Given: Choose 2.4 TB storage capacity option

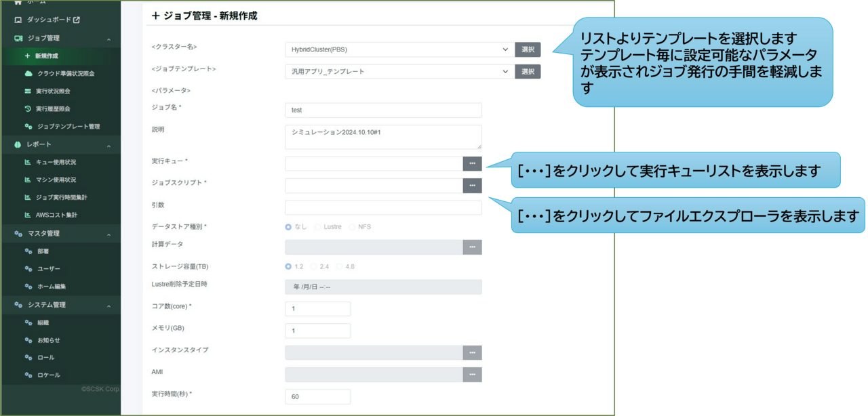Looking at the screenshot, I should pyautogui.click(x=315, y=266).
